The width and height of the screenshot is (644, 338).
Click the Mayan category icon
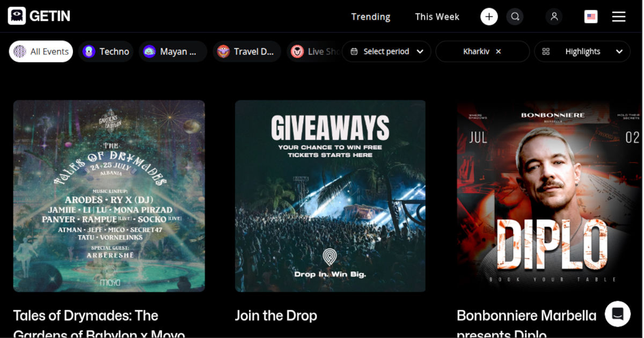[150, 52]
